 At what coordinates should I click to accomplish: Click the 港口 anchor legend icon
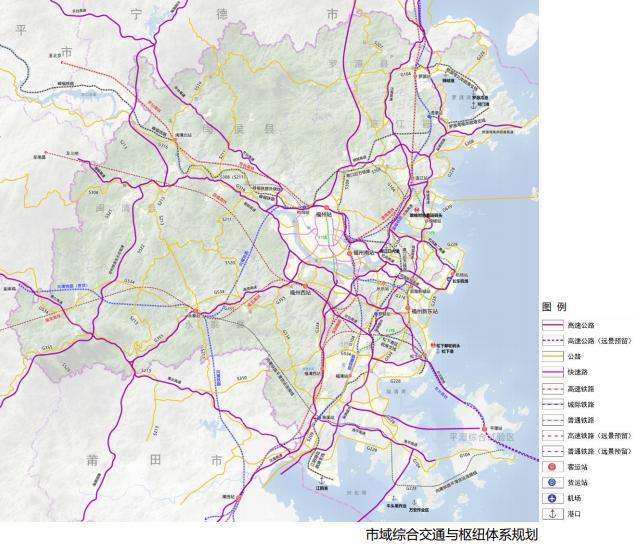552,514
